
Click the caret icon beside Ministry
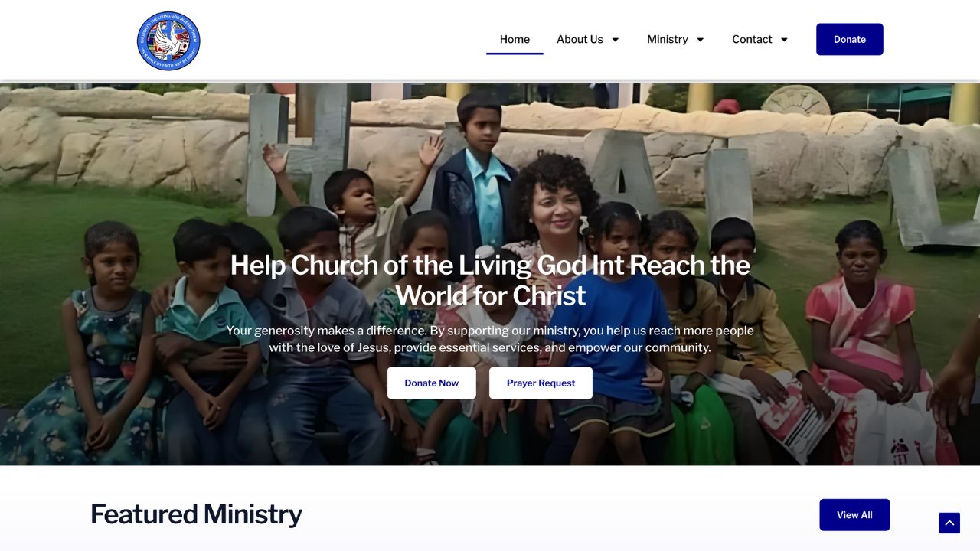(700, 40)
